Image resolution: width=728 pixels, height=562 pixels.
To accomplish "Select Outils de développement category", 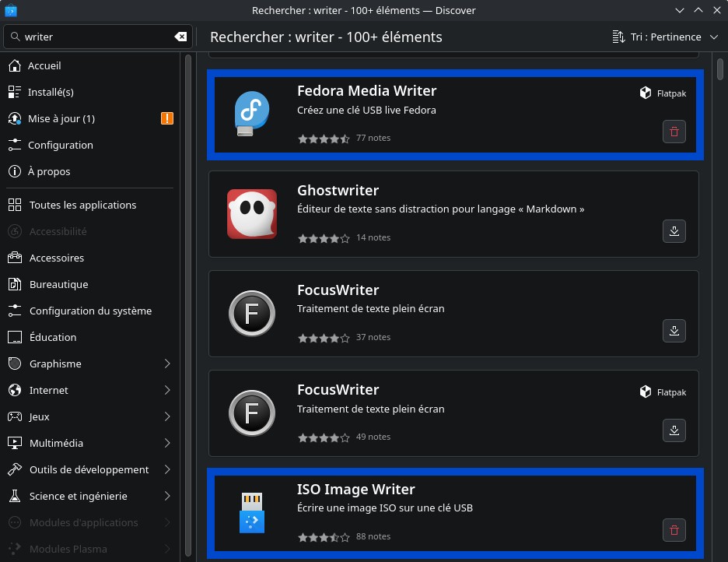I will [x=90, y=469].
